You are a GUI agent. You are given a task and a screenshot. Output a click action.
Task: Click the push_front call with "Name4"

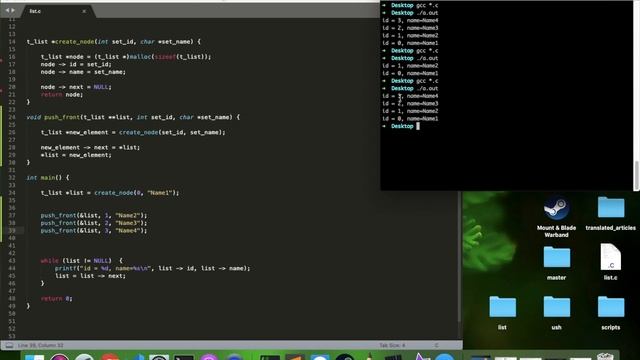pyautogui.click(x=94, y=231)
